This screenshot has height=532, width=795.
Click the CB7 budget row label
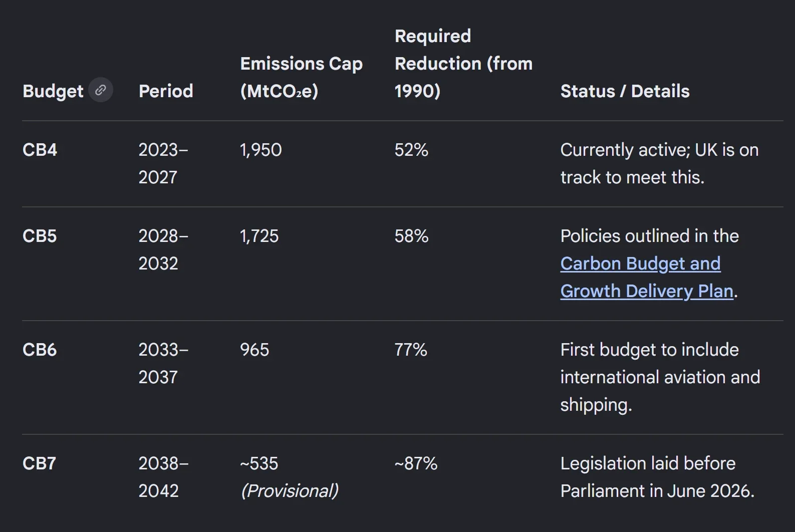(39, 463)
